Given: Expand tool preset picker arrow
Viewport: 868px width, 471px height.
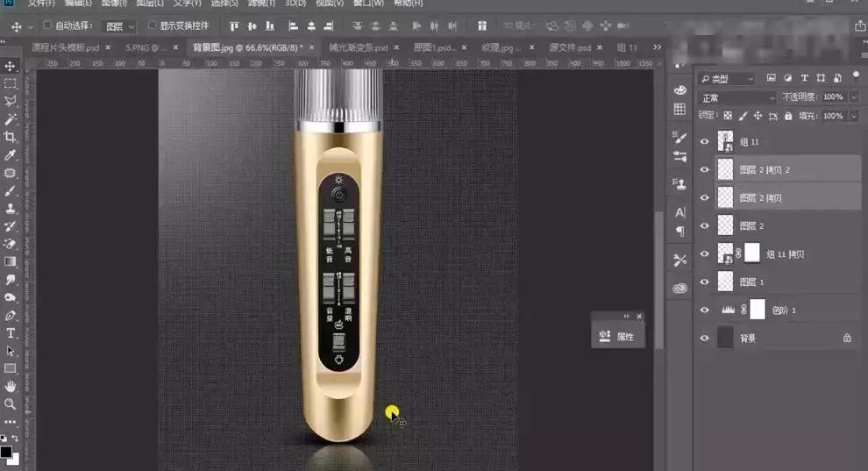Looking at the screenshot, I should point(31,26).
